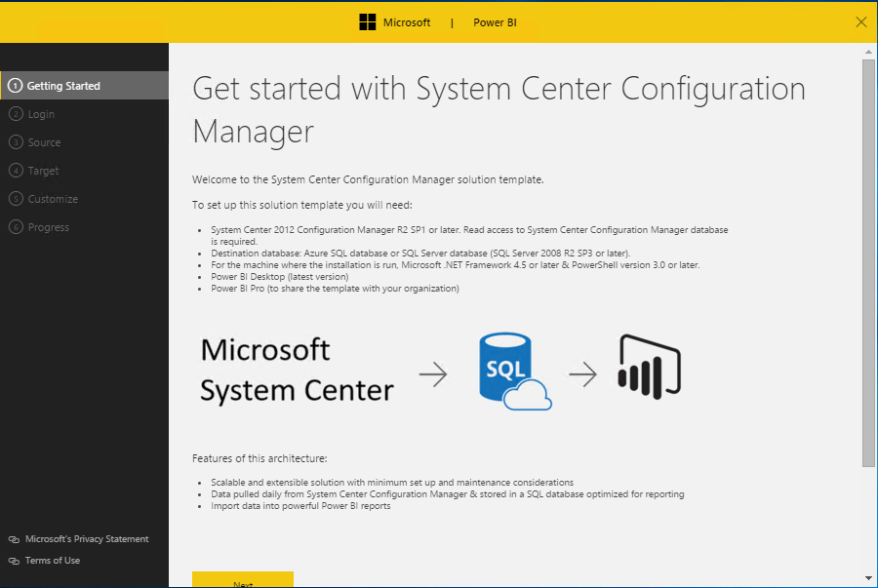This screenshot has height=588, width=878.
Task: Click the arrow between System Center and SQL
Action: [x=433, y=373]
